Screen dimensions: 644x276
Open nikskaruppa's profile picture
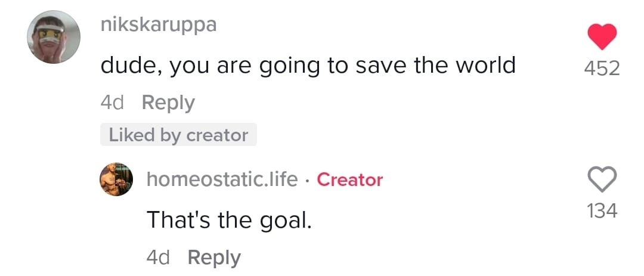[x=54, y=36]
